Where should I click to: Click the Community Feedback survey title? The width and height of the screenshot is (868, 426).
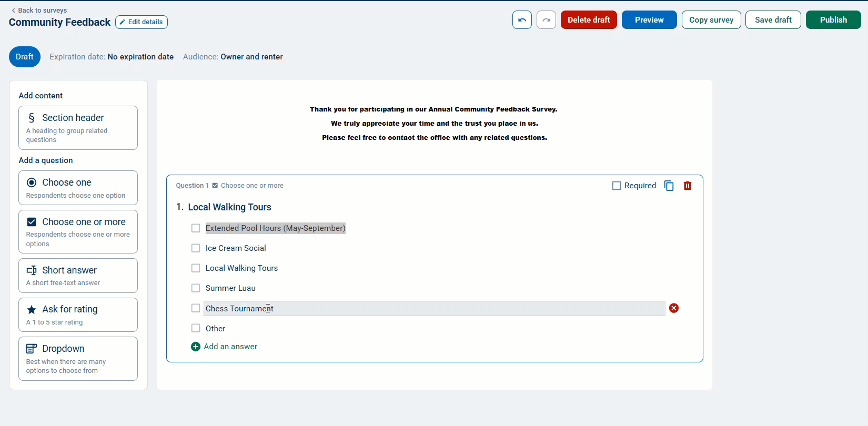point(59,22)
